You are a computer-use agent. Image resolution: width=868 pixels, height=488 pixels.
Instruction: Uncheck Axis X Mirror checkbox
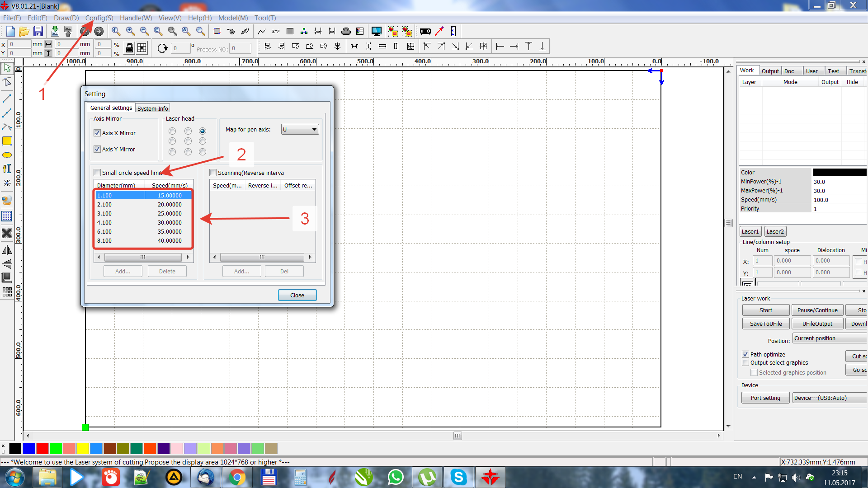point(97,133)
